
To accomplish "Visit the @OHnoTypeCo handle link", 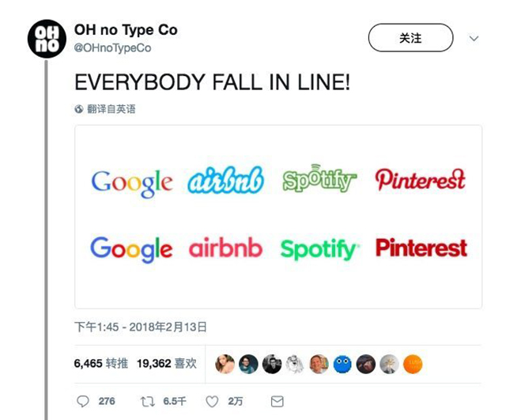I will tap(112, 48).
